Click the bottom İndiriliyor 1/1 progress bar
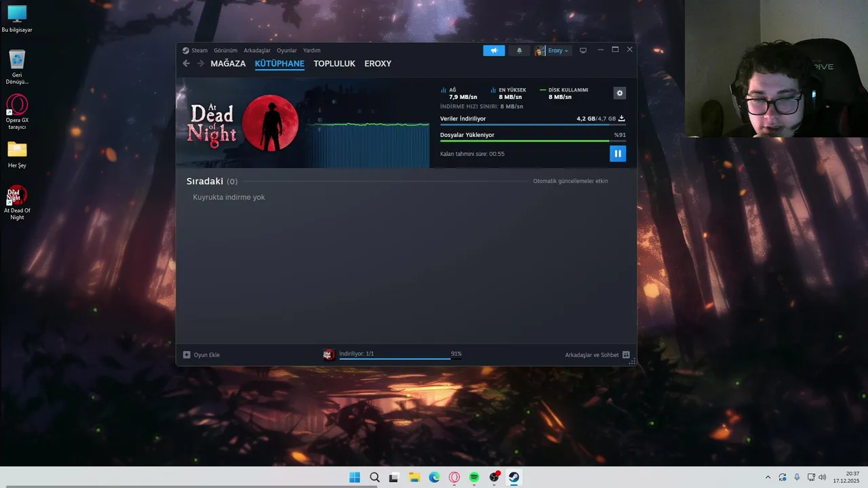Image resolution: width=868 pixels, height=488 pixels. pyautogui.click(x=400, y=359)
